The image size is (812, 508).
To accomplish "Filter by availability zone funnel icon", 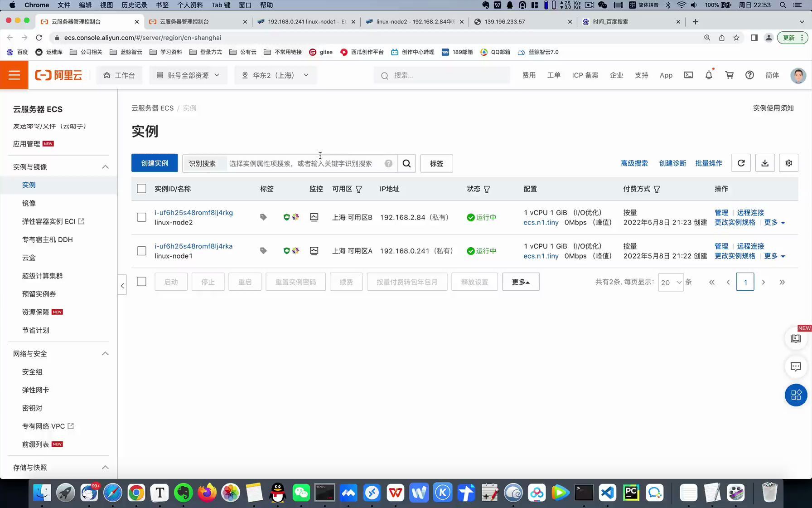I will (359, 189).
